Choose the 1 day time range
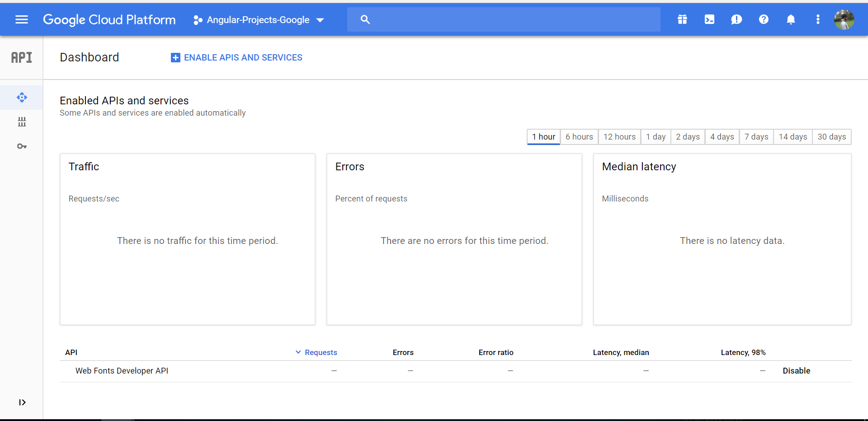The width and height of the screenshot is (868, 421). (x=656, y=137)
